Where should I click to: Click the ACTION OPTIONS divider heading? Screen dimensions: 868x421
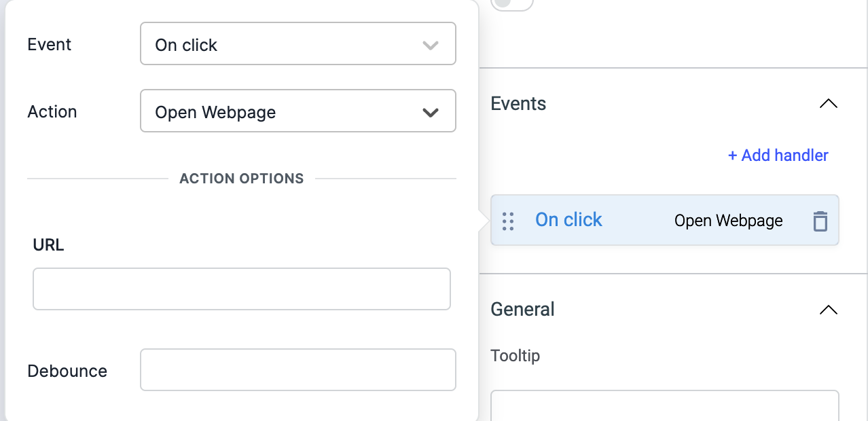(241, 179)
